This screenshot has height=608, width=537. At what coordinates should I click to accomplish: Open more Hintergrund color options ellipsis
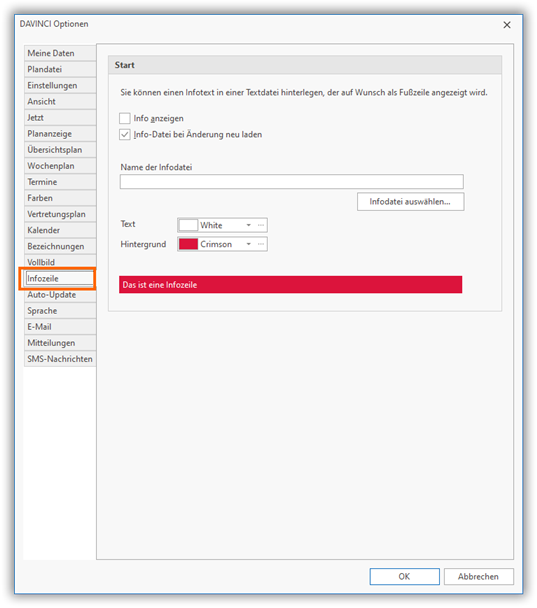coord(261,244)
